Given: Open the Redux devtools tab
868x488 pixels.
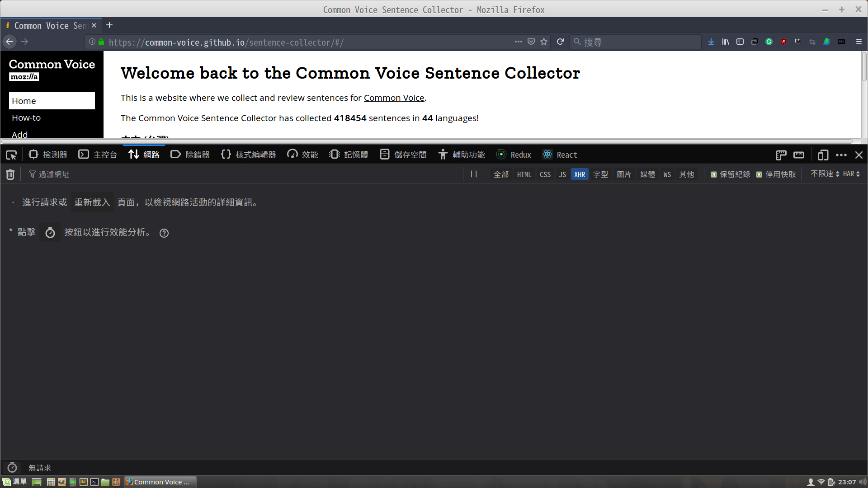Looking at the screenshot, I should point(514,155).
